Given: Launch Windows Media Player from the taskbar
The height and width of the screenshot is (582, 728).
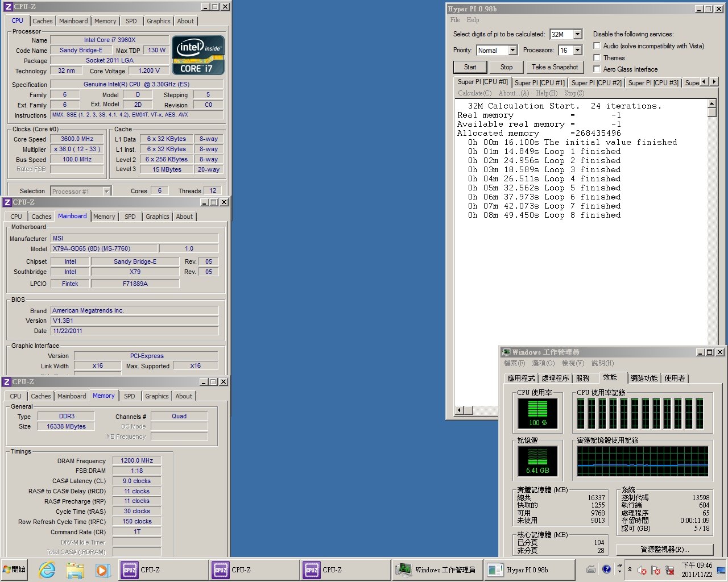Looking at the screenshot, I should tap(102, 569).
